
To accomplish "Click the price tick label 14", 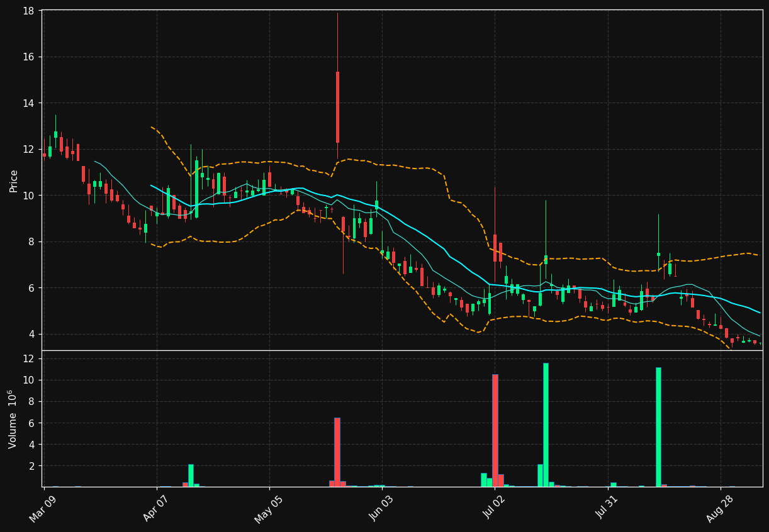I will (30, 103).
